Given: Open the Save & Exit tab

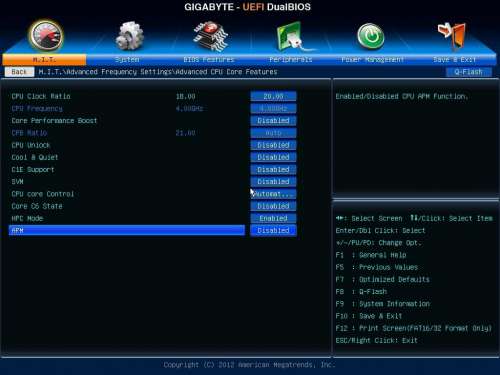Looking at the screenshot, I should (454, 60).
